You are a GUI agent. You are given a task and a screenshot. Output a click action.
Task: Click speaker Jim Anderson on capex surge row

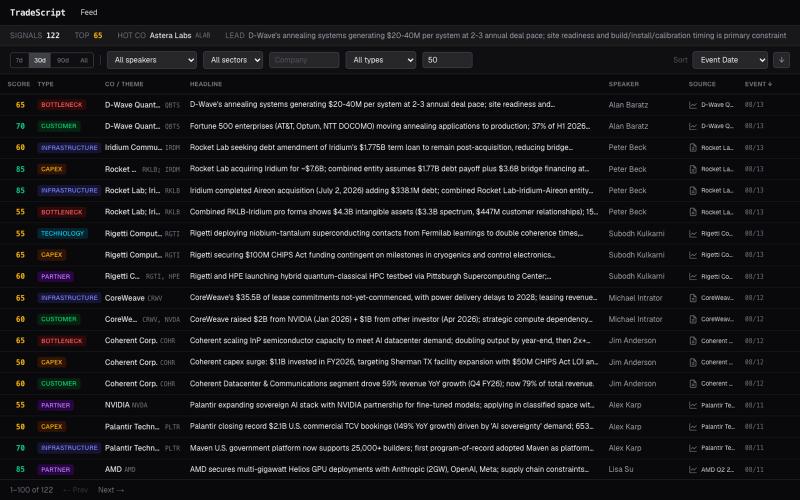tap(632, 362)
